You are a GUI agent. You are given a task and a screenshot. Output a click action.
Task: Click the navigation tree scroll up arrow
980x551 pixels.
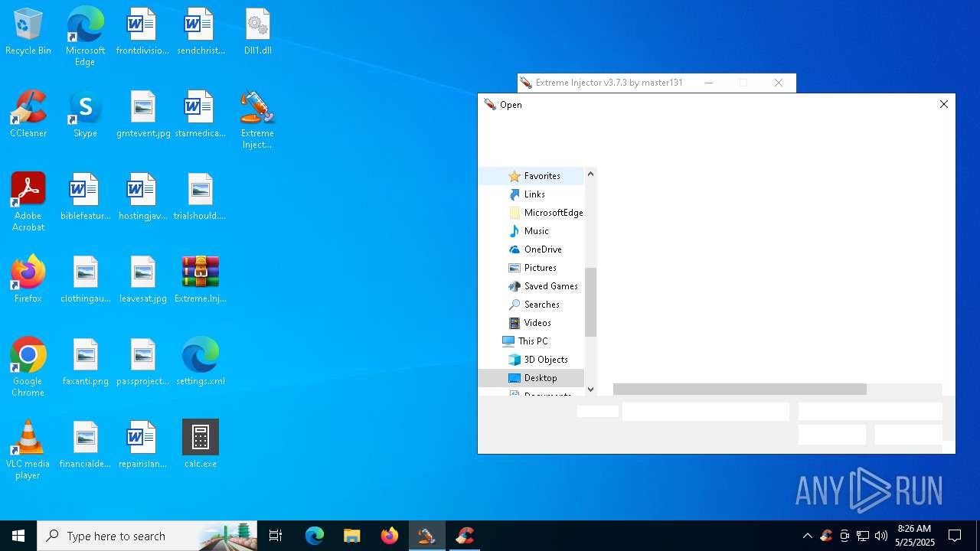[590, 174]
